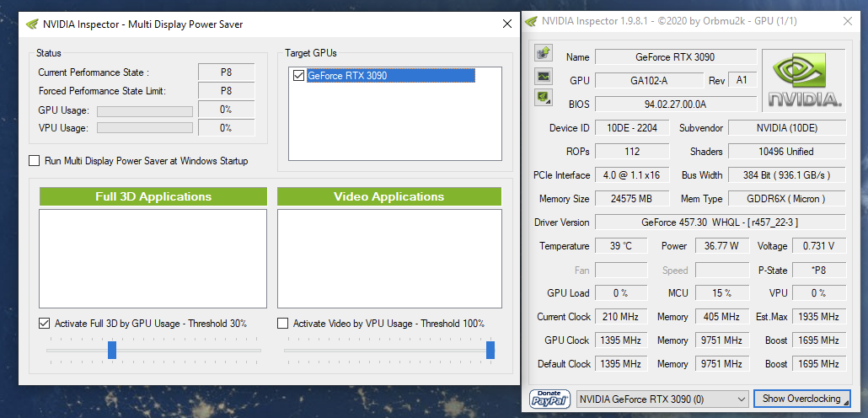Viewport: 868px width, 418px height.
Task: Click the Est.Max value 1935 MHz
Action: (819, 317)
